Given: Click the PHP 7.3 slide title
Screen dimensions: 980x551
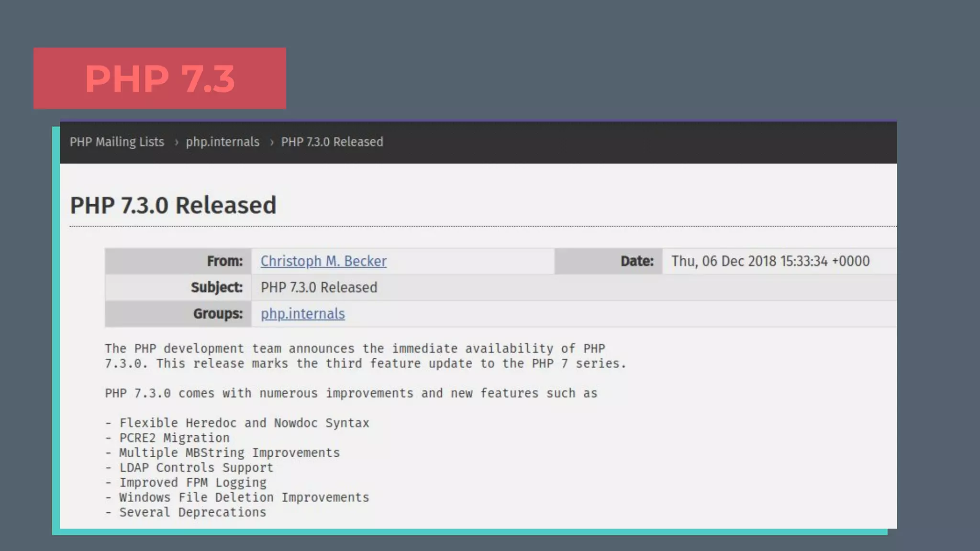Looking at the screenshot, I should coord(160,78).
